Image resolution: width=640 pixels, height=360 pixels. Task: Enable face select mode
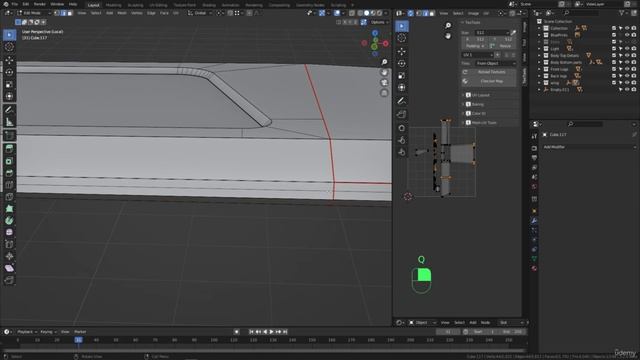[x=70, y=13]
